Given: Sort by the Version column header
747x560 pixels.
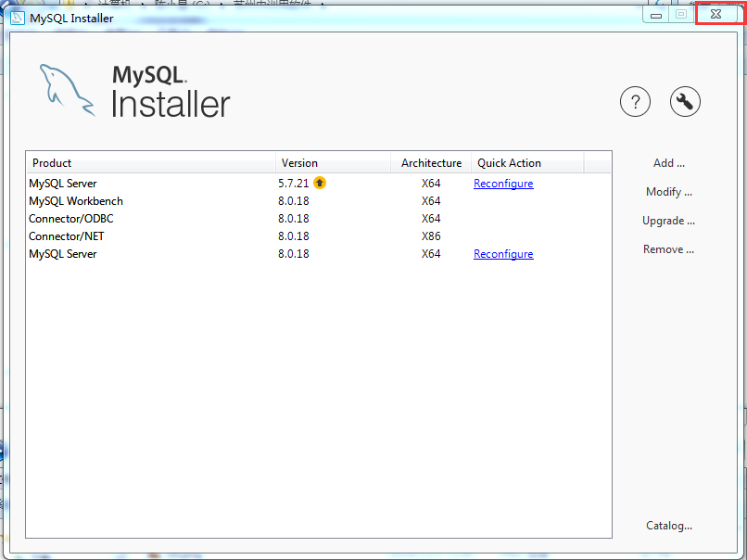Looking at the screenshot, I should (298, 162).
